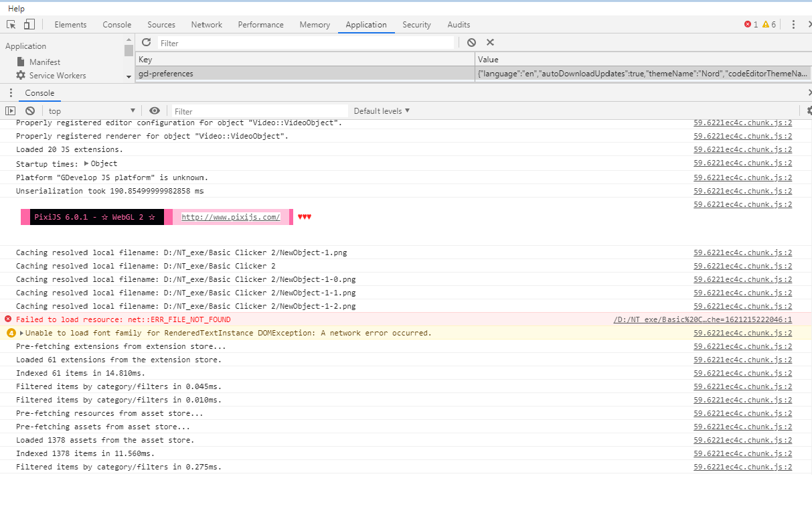Open the Default levels dropdown

[382, 111]
